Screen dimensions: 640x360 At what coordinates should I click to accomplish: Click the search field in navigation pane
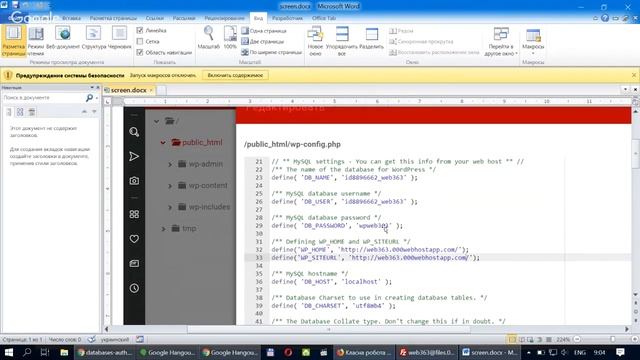(43, 98)
